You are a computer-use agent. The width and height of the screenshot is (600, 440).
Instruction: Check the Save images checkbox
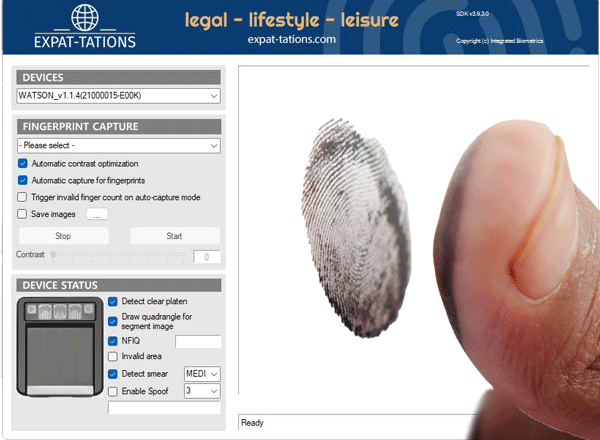click(23, 214)
